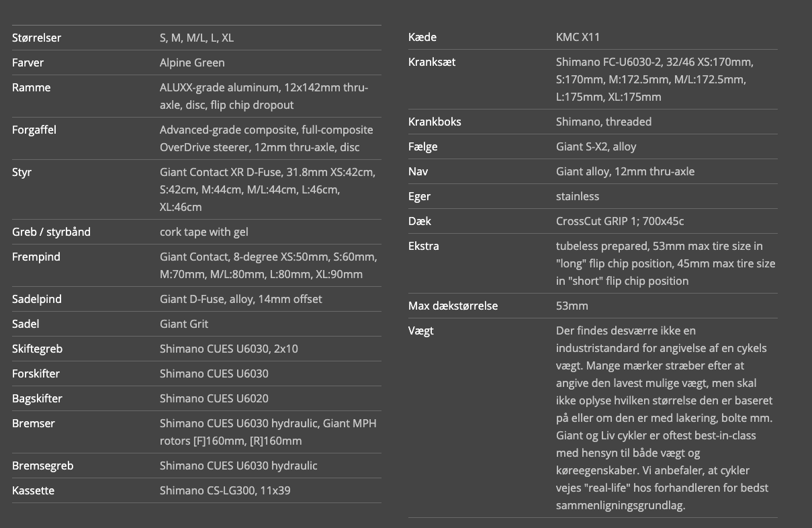Select the 'KMC X11' chain value
This screenshot has width=812, height=528.
[578, 37]
